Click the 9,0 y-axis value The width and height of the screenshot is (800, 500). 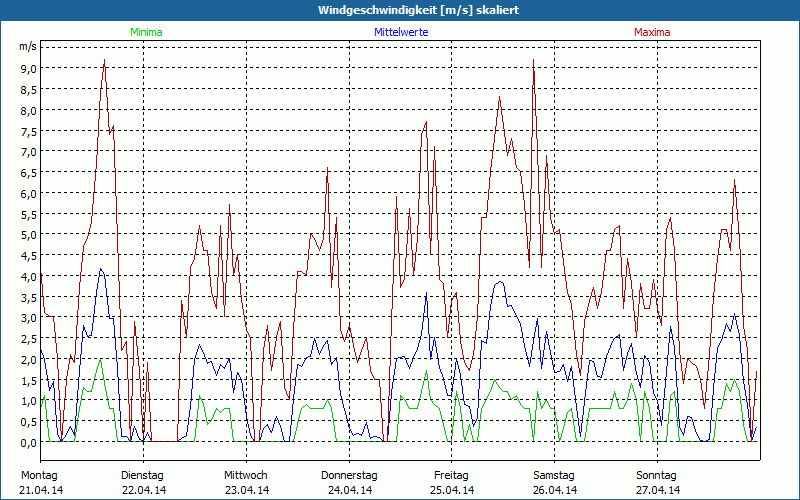click(x=29, y=68)
